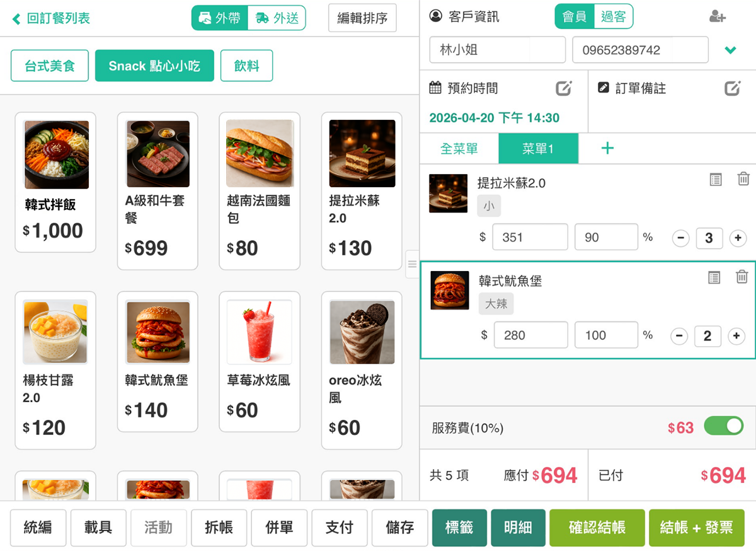
Task: Open the 飲料 category tab
Action: tap(247, 66)
